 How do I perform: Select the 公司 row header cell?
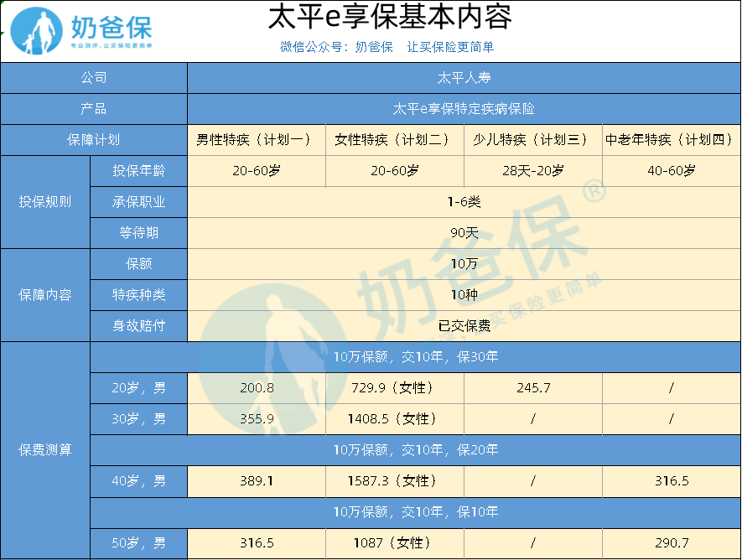[x=94, y=78]
